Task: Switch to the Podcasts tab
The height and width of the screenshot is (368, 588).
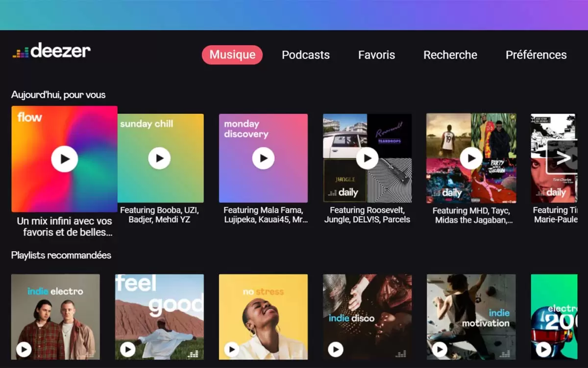Action: click(306, 55)
